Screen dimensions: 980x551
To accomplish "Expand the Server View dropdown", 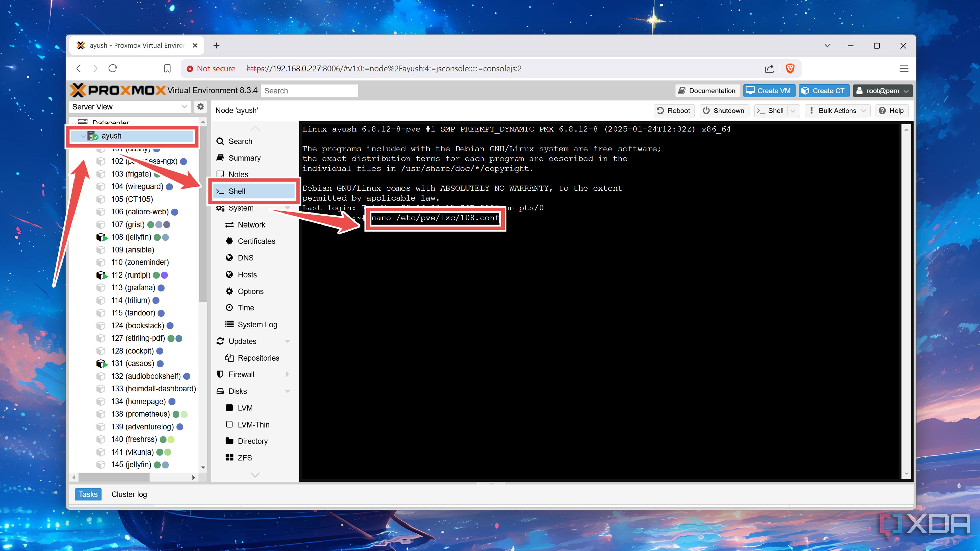I will [x=184, y=106].
